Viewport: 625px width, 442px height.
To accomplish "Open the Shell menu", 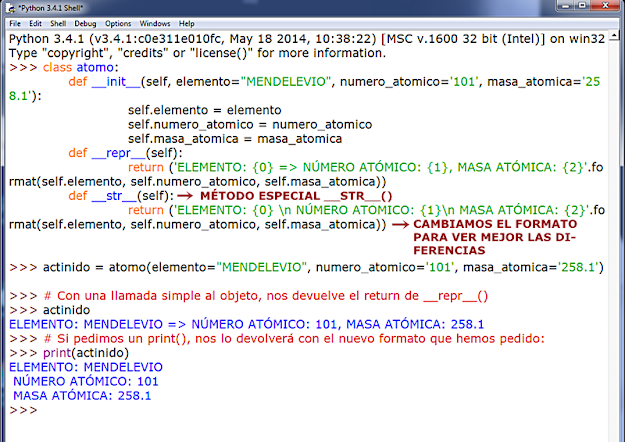I will [58, 24].
